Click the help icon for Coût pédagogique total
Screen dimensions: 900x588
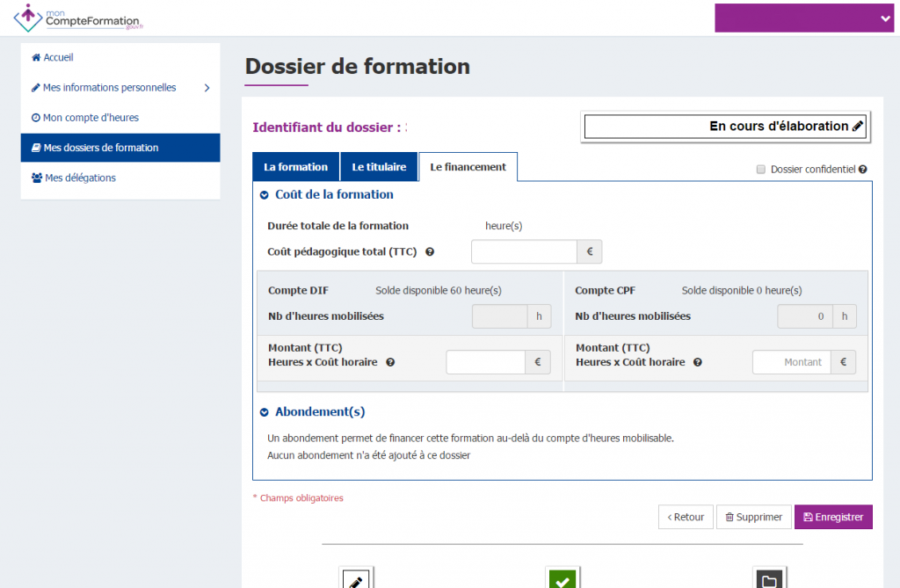pos(430,252)
